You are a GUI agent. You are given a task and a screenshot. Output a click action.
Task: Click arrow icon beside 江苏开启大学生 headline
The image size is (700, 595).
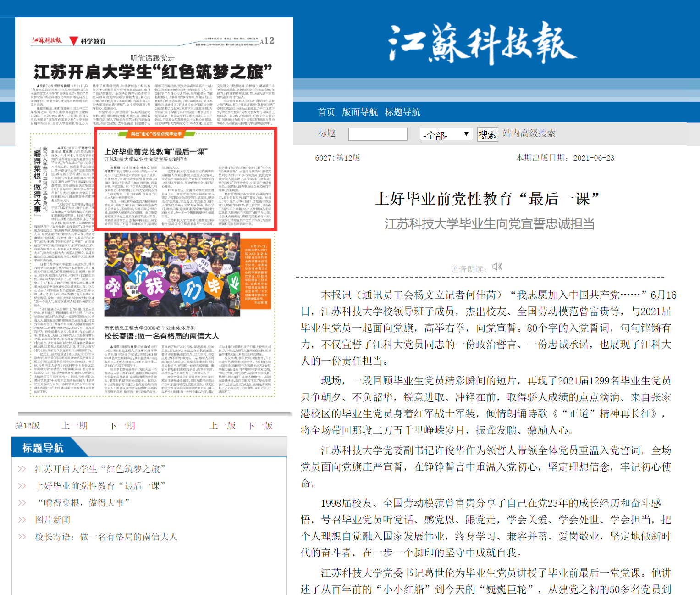click(x=22, y=469)
